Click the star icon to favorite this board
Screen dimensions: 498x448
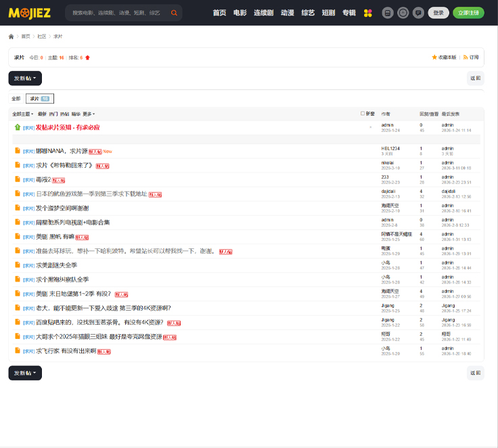(x=434, y=58)
